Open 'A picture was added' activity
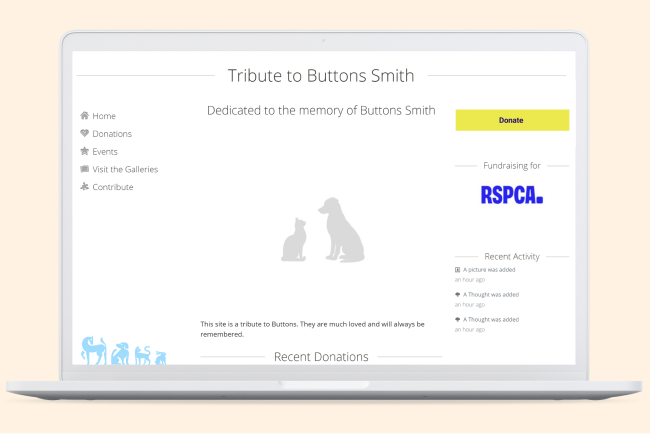Viewport: 650px width, 434px height. tap(491, 270)
